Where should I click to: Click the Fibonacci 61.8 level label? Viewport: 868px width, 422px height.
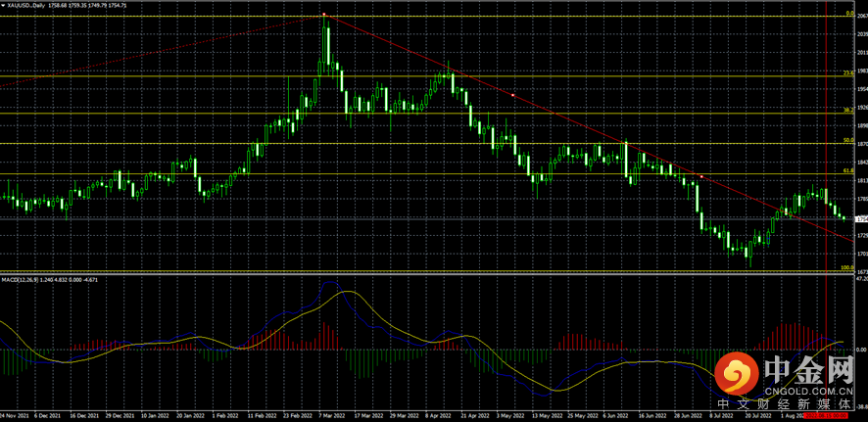[x=848, y=171]
